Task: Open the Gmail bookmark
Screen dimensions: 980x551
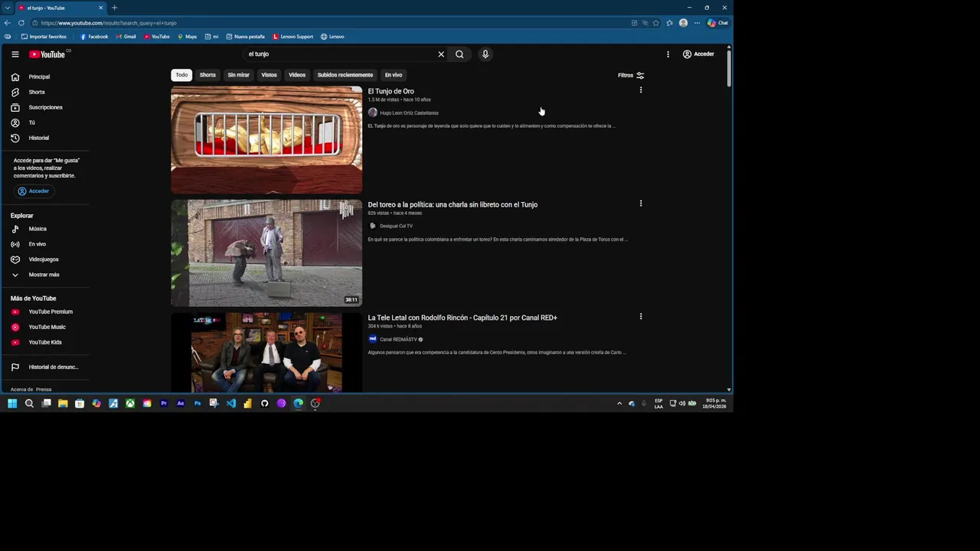Action: 126,37
